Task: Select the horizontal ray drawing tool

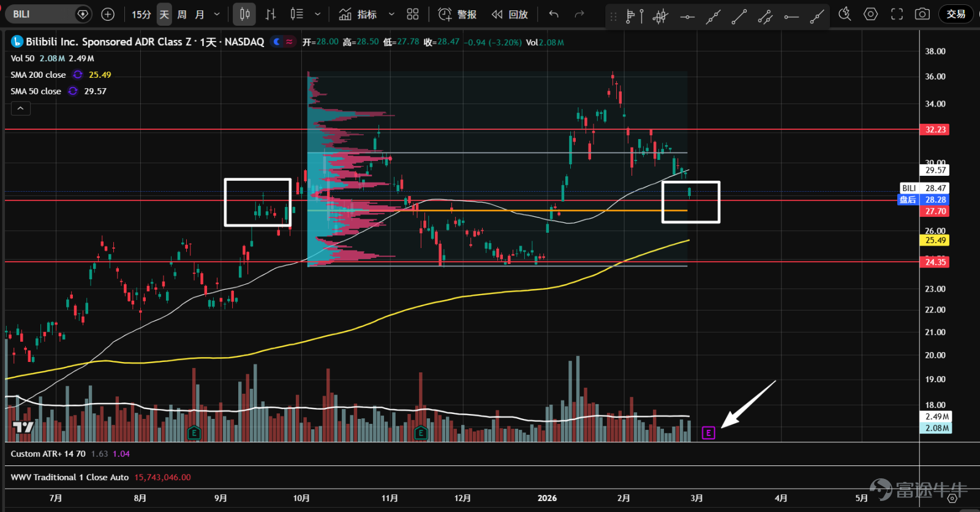Action: point(791,17)
